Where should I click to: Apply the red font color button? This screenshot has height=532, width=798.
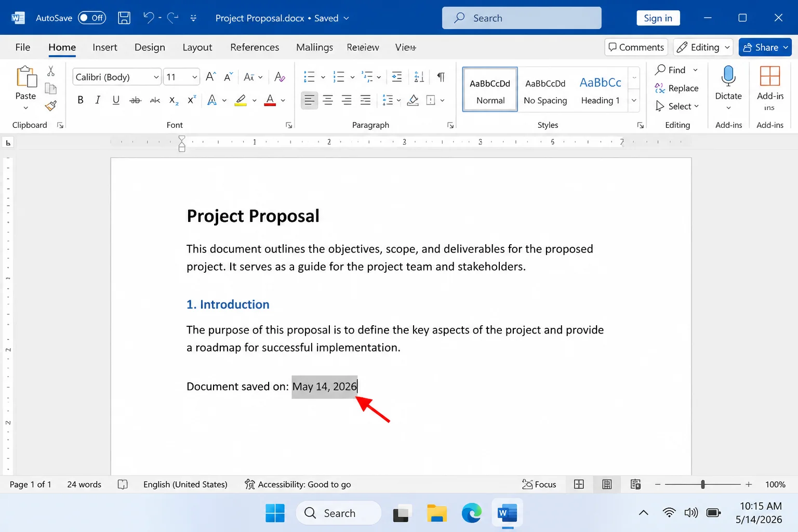[x=270, y=100]
